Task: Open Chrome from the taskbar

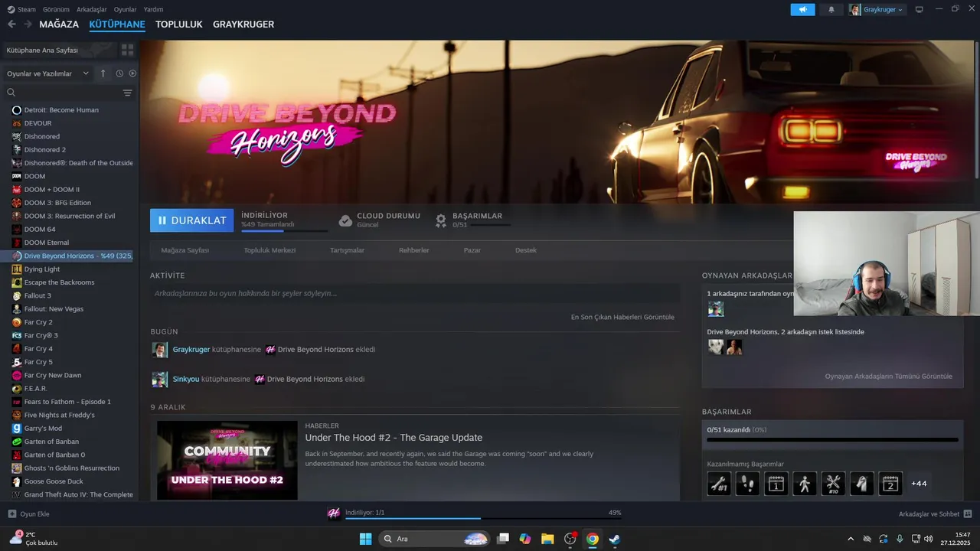Action: pos(592,539)
